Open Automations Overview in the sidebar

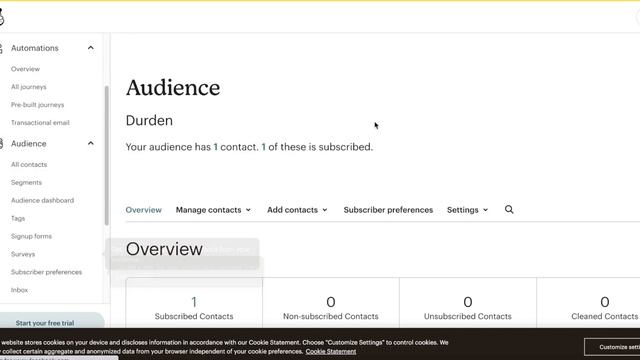point(25,69)
